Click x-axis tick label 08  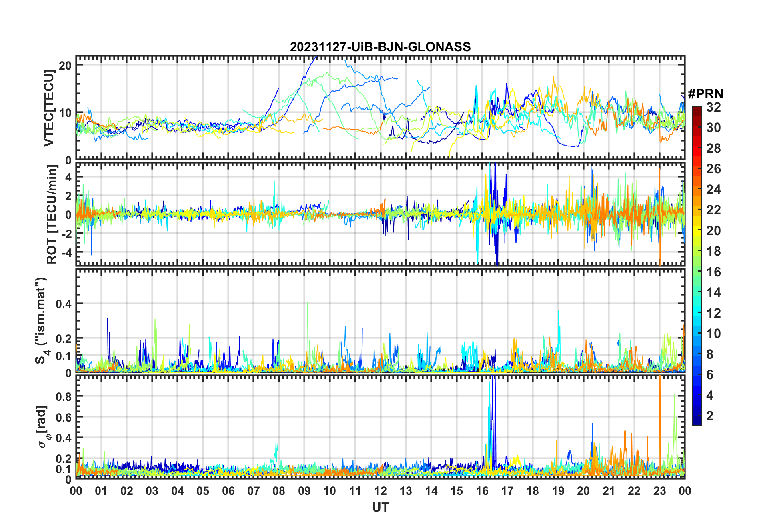pyautogui.click(x=279, y=491)
